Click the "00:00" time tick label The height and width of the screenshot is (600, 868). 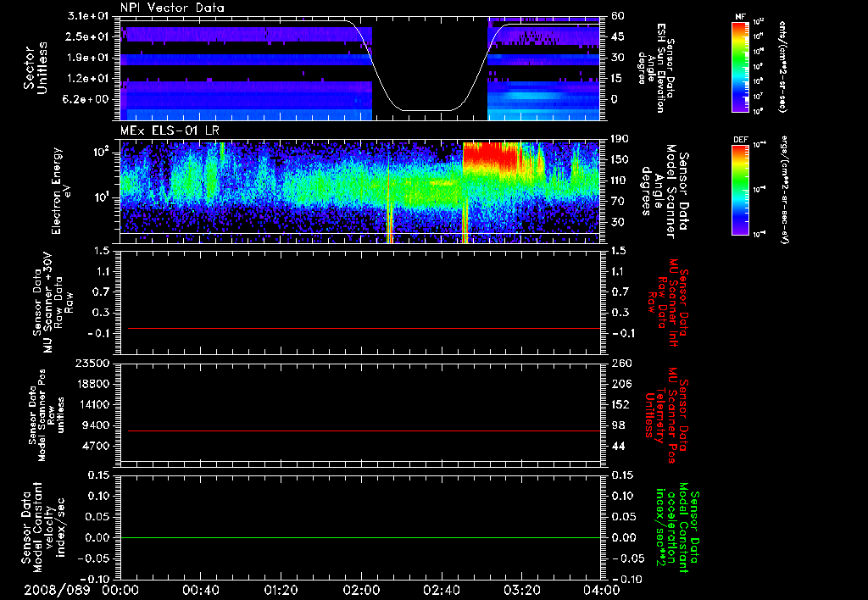[x=120, y=590]
